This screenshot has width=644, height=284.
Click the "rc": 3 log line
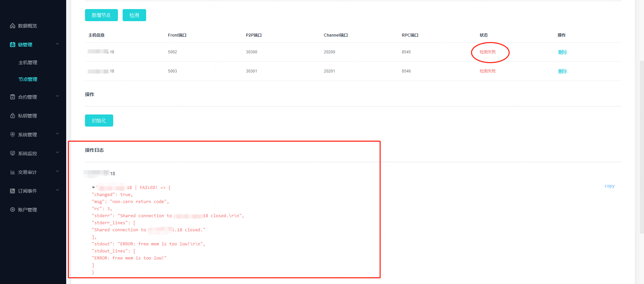(x=102, y=209)
